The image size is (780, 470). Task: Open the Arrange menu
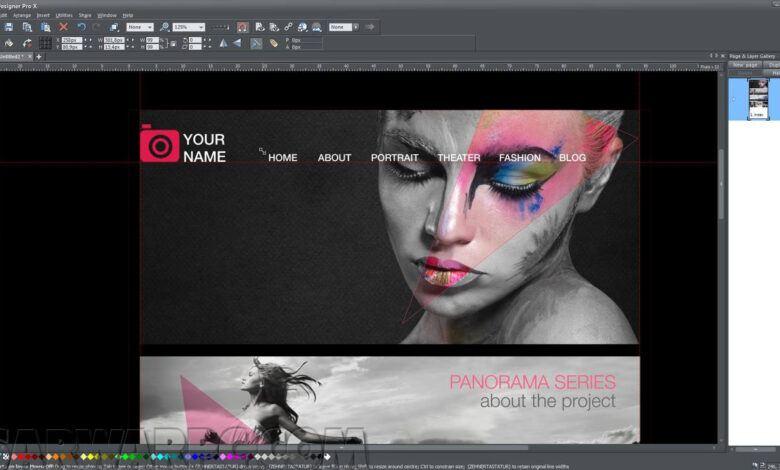click(22, 15)
